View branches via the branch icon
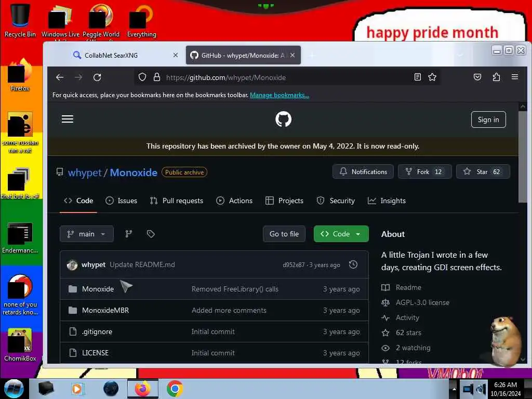 pos(129,234)
